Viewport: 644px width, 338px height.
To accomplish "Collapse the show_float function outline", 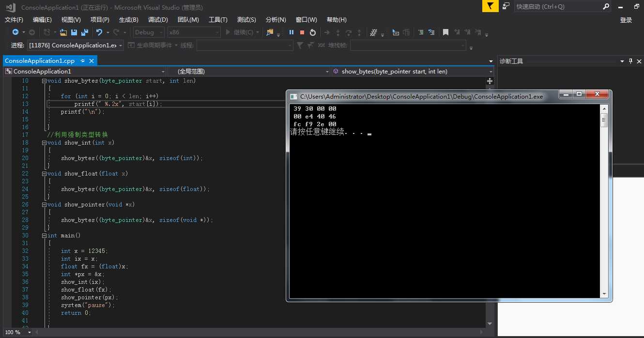I will point(45,174).
